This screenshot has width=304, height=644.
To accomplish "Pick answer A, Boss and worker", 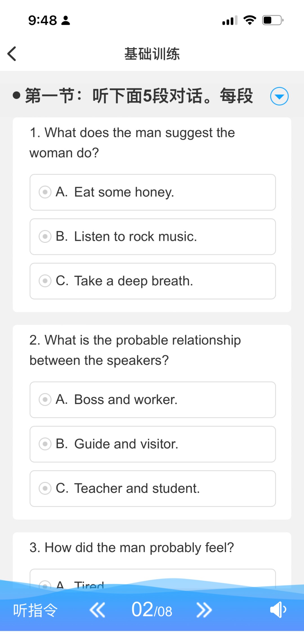I will [153, 400].
